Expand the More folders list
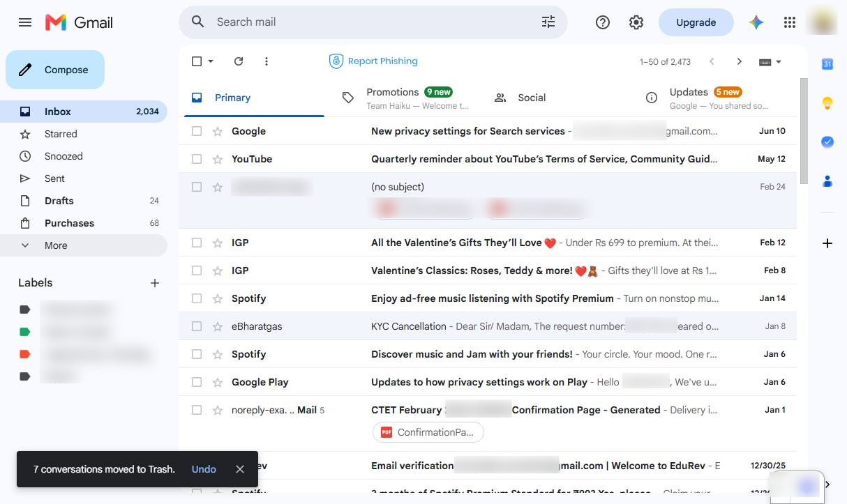This screenshot has height=504, width=847. coord(84,245)
